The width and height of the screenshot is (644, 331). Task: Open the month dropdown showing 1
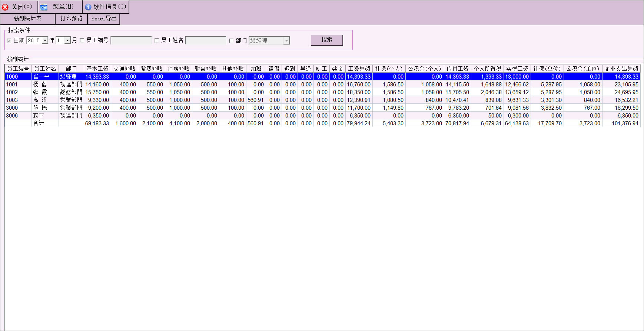67,40
